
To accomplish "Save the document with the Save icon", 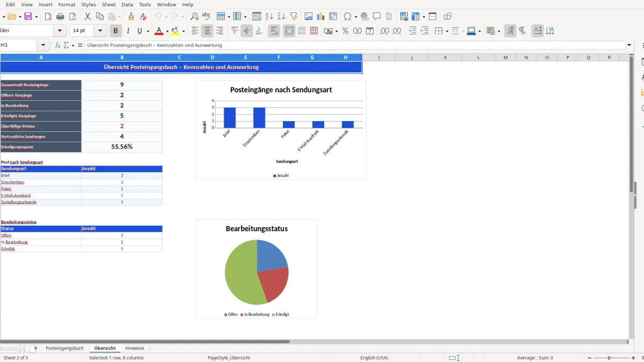I will [28, 17].
